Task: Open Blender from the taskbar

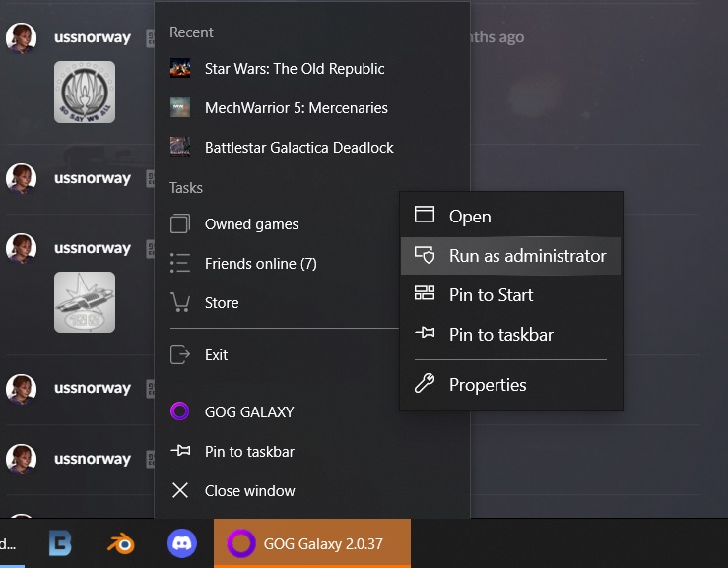Action: 121,543
